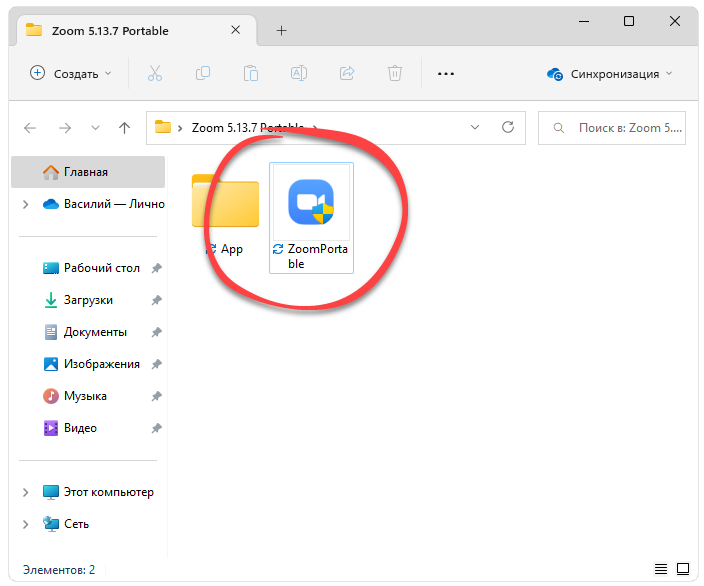Open recent locations chevron
The height and width of the screenshot is (586, 704).
pyautogui.click(x=95, y=128)
